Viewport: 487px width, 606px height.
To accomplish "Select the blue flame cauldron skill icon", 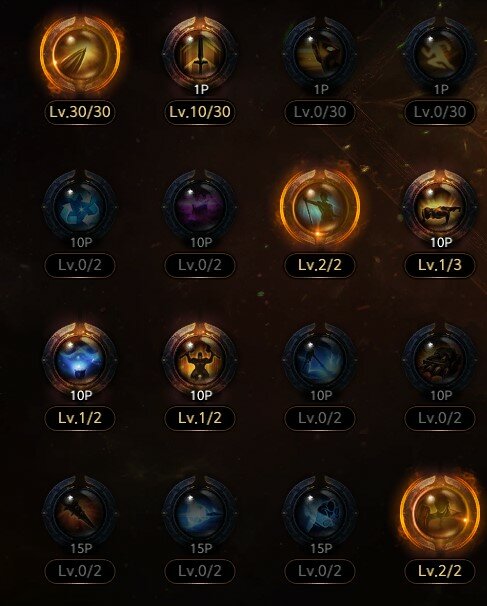I will click(80, 359).
